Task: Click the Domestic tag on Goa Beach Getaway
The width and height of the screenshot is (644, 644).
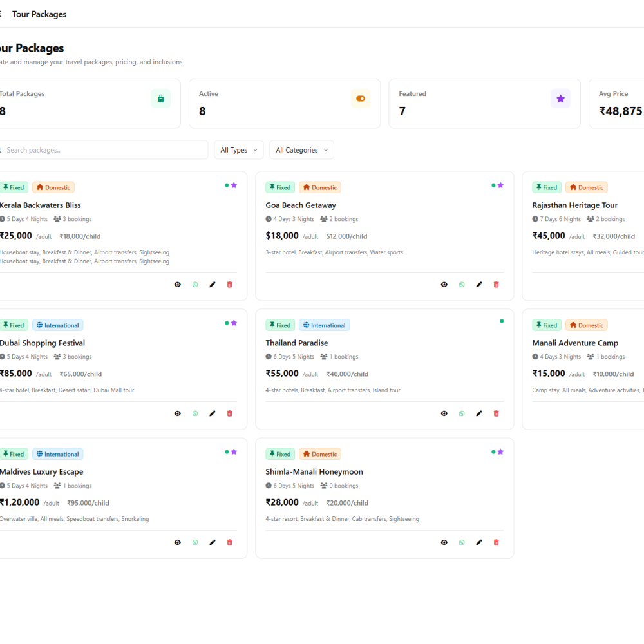Action: (320, 187)
